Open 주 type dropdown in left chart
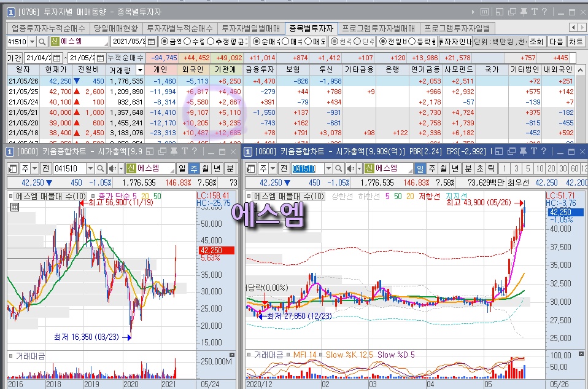 34,168
